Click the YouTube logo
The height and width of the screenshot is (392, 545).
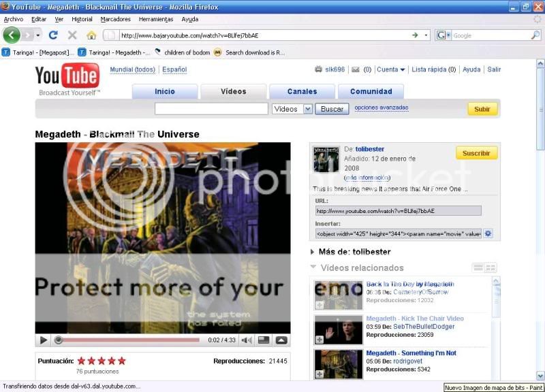[67, 79]
